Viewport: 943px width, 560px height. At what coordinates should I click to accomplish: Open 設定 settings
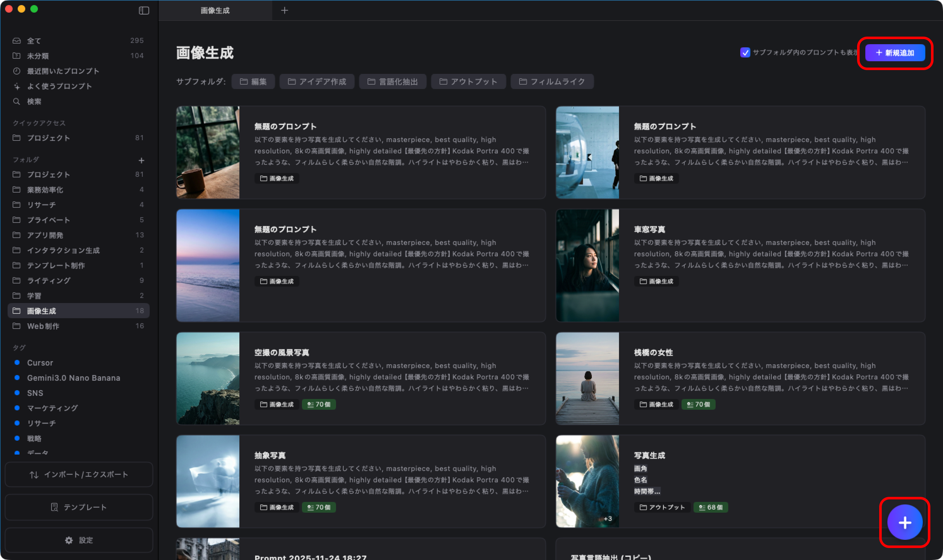(x=79, y=540)
